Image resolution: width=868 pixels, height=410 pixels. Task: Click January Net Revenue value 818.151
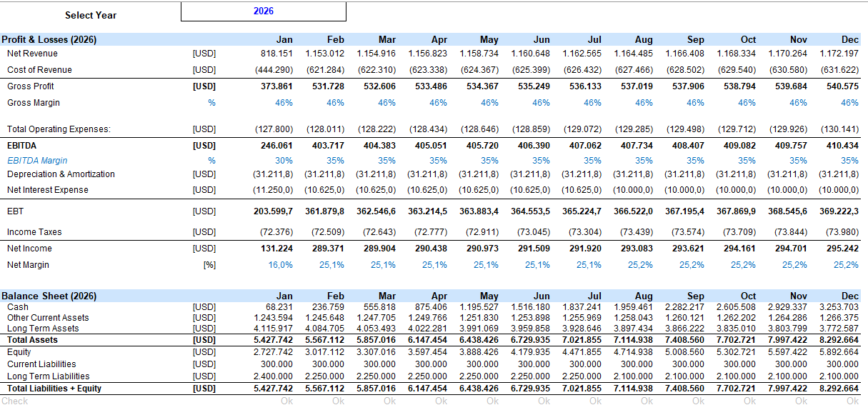[276, 54]
